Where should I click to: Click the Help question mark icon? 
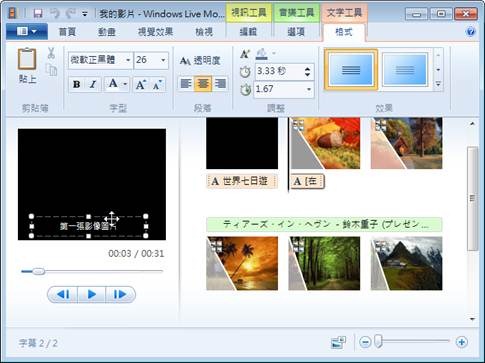click(x=471, y=32)
